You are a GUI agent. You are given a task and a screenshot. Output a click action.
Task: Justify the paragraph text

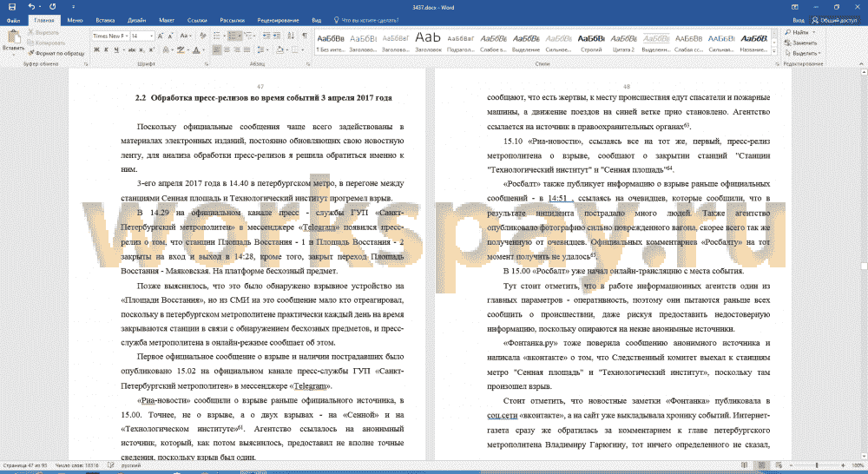[247, 49]
